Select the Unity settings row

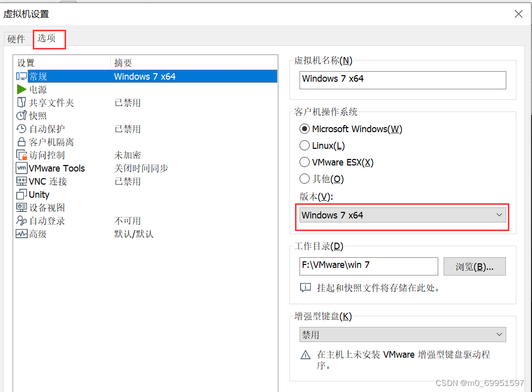pyautogui.click(x=146, y=194)
